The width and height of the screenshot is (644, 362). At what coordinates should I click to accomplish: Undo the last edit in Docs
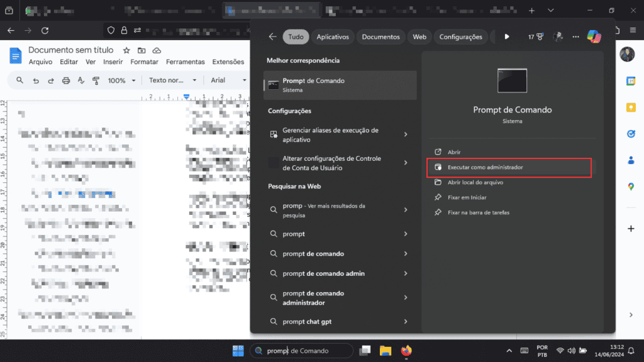click(36, 80)
